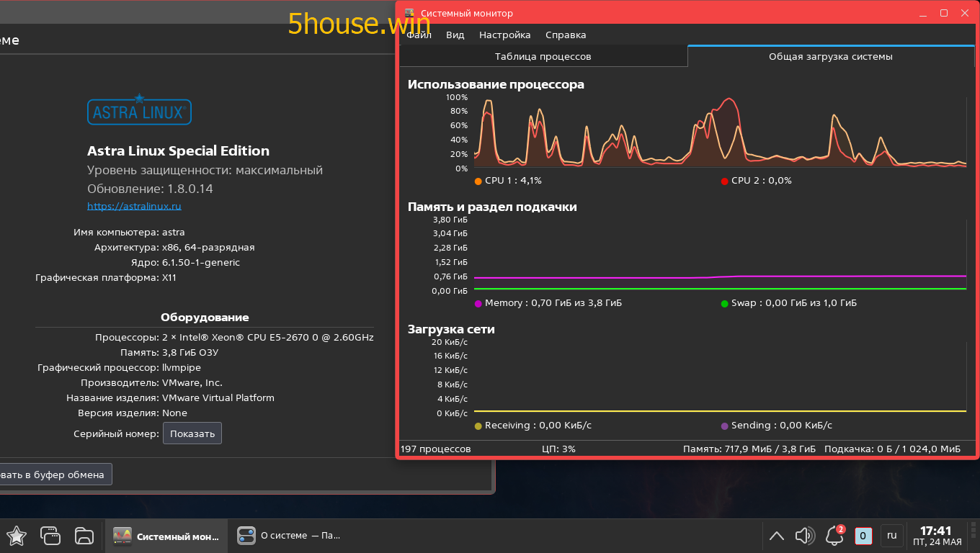Click the CPU usage graph

pos(720,132)
